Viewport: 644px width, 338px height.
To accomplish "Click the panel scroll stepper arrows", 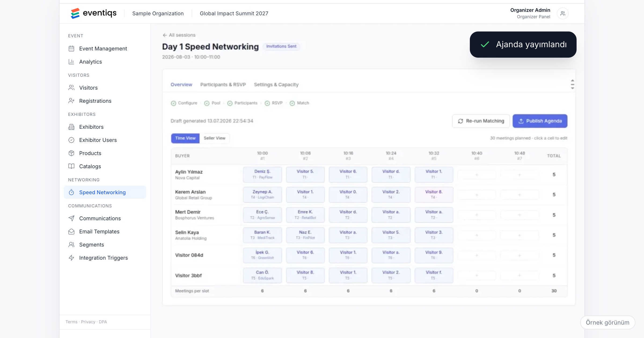I will (x=572, y=84).
